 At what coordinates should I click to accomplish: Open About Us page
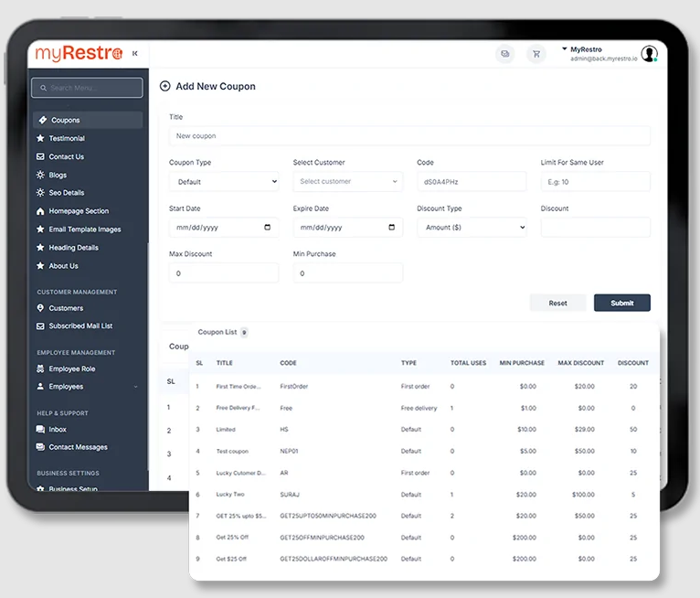63,266
